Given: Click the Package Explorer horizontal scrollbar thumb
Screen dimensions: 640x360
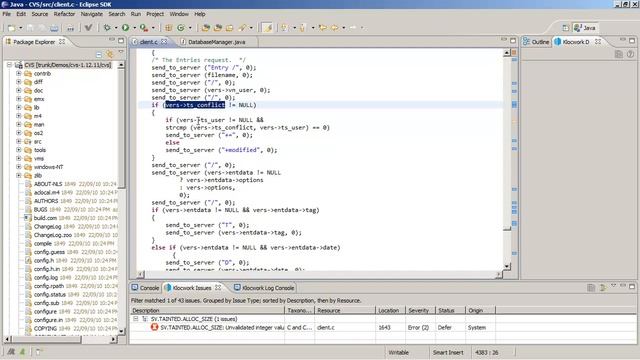Looking at the screenshot, I should click(46, 339).
